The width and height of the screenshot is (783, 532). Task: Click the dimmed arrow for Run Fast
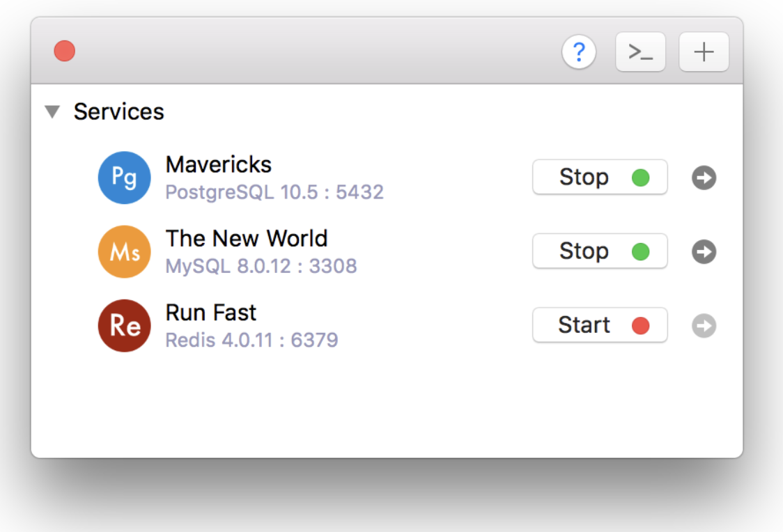tap(704, 325)
